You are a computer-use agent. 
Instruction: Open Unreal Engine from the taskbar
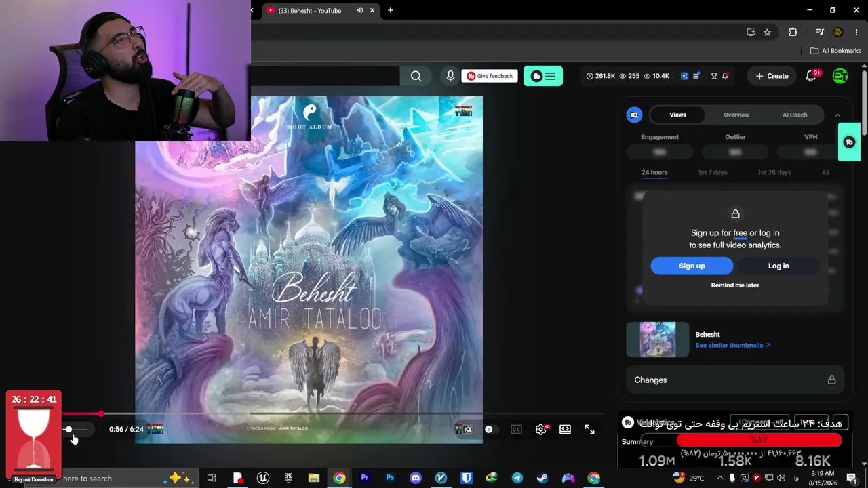[x=262, y=478]
